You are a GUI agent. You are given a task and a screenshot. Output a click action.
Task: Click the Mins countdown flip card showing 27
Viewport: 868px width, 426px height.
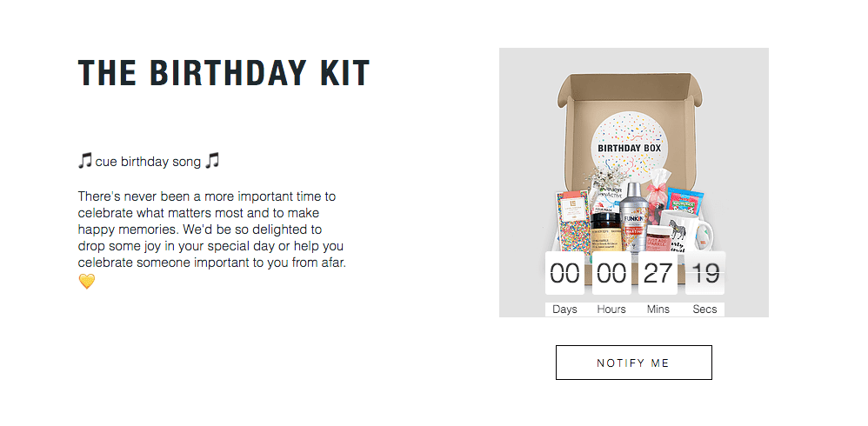658,273
